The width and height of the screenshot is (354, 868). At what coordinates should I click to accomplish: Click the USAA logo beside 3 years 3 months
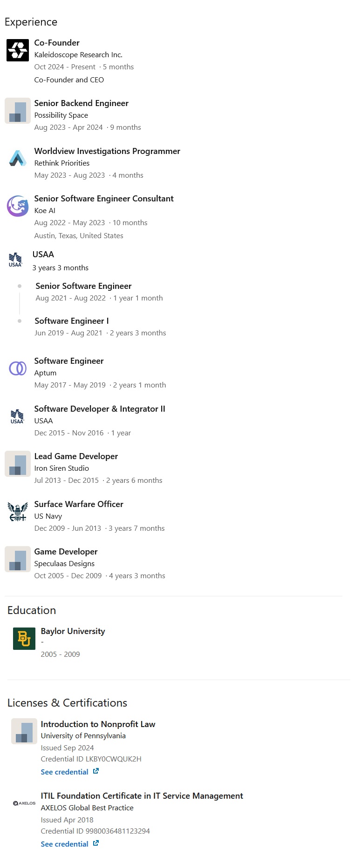pyautogui.click(x=15, y=260)
